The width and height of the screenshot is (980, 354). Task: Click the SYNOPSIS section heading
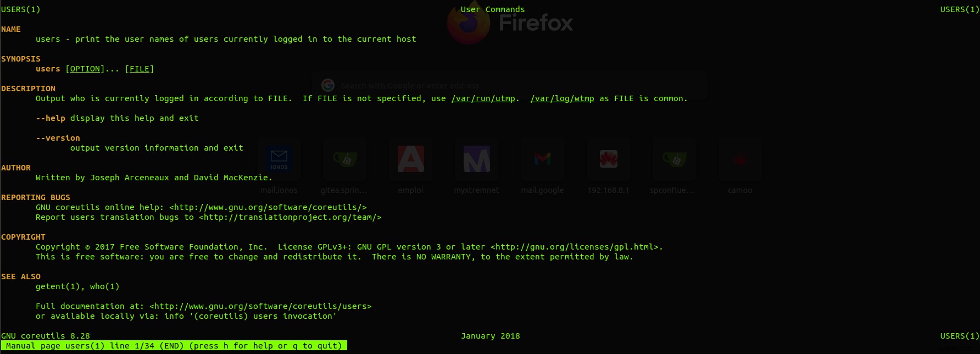[x=21, y=59]
